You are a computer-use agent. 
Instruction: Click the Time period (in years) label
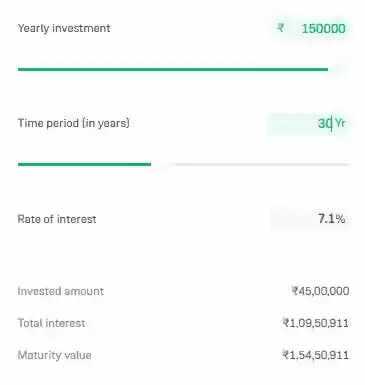coord(73,123)
